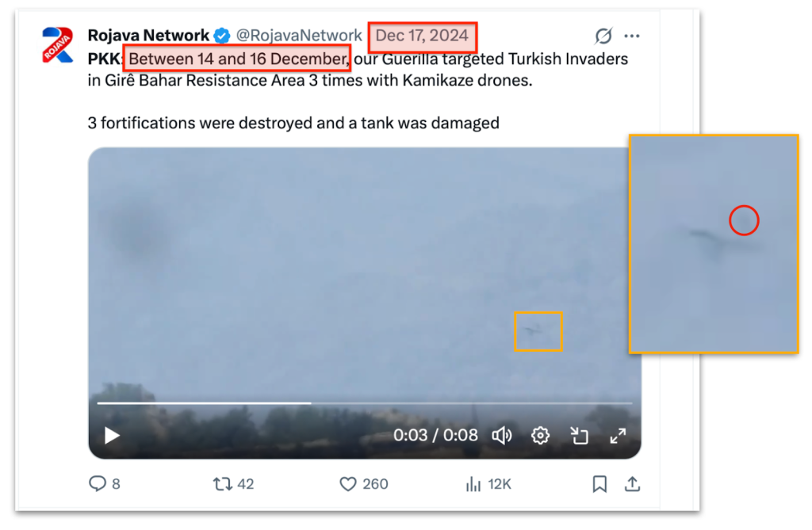Image resolution: width=812 pixels, height=530 pixels.
Task: Bookmark this tweet
Action: point(600,483)
